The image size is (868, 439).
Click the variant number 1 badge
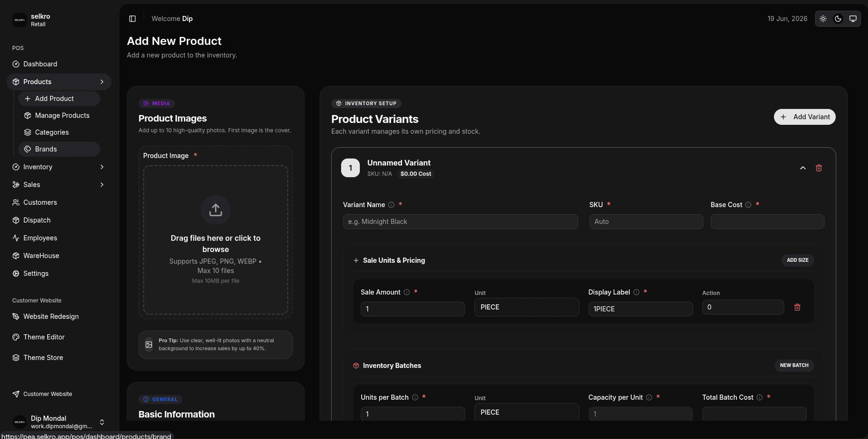350,168
